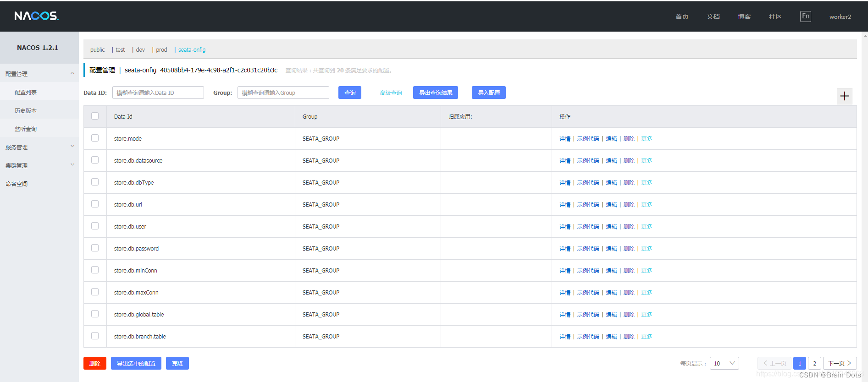868x382 pixels.
Task: Switch to the dev namespace tab
Action: [x=140, y=50]
